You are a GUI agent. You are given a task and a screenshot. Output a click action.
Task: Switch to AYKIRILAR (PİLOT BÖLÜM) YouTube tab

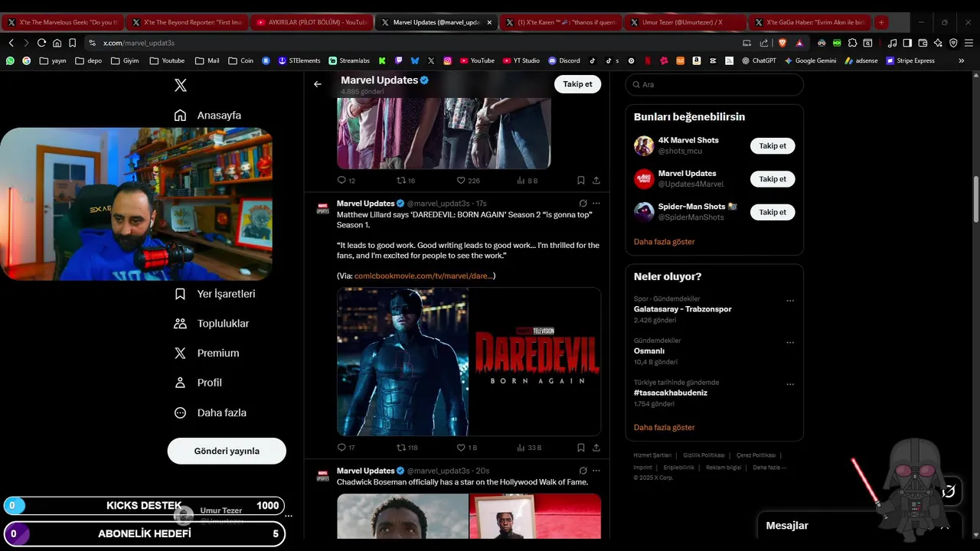(x=312, y=22)
